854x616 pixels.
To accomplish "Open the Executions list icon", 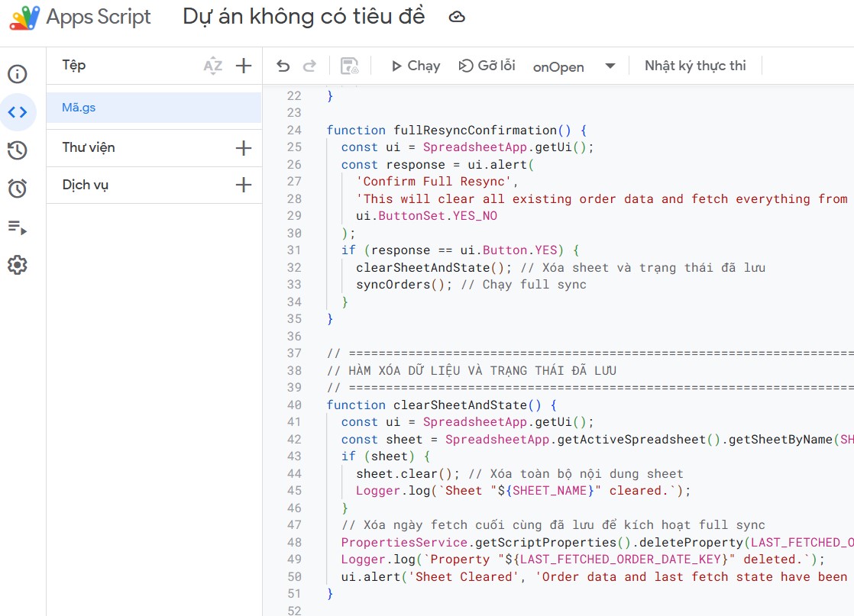I will pyautogui.click(x=18, y=227).
